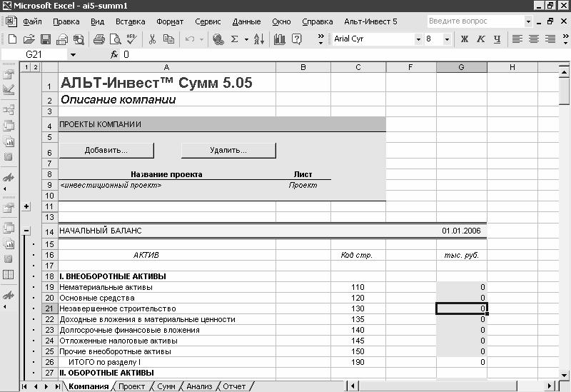Click the Удалить... button
571x392 pixels.
[x=228, y=151]
